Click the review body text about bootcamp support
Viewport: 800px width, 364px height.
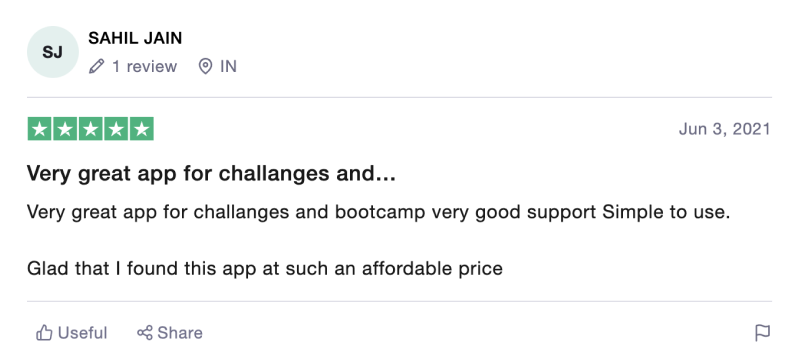(x=379, y=212)
